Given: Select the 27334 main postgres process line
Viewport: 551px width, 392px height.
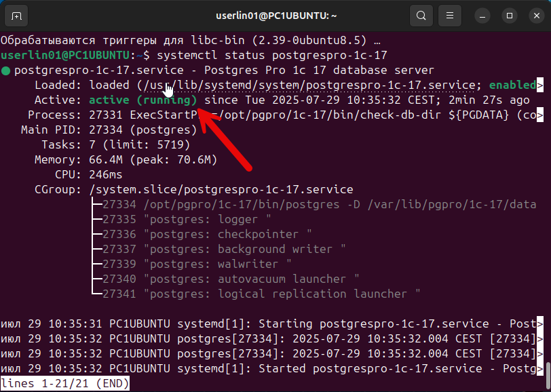Looking at the screenshot, I should pos(319,204).
